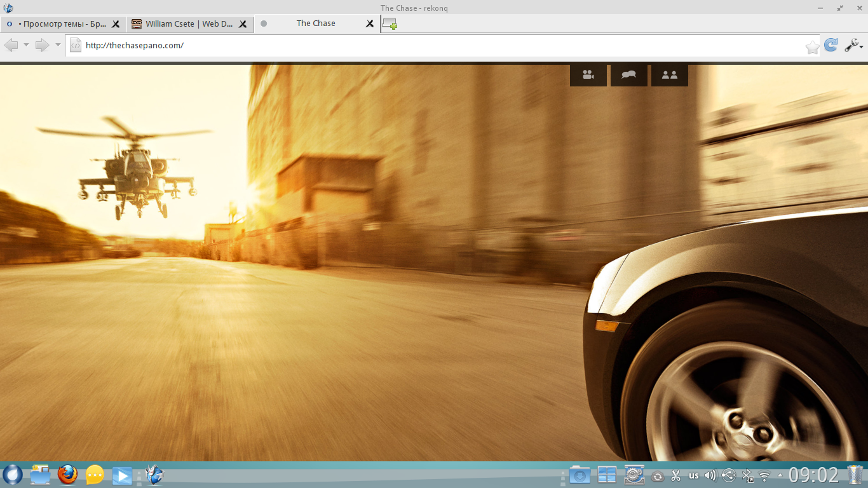Viewport: 868px width, 488px height.
Task: Reload the page with the refresh icon
Action: [831, 45]
